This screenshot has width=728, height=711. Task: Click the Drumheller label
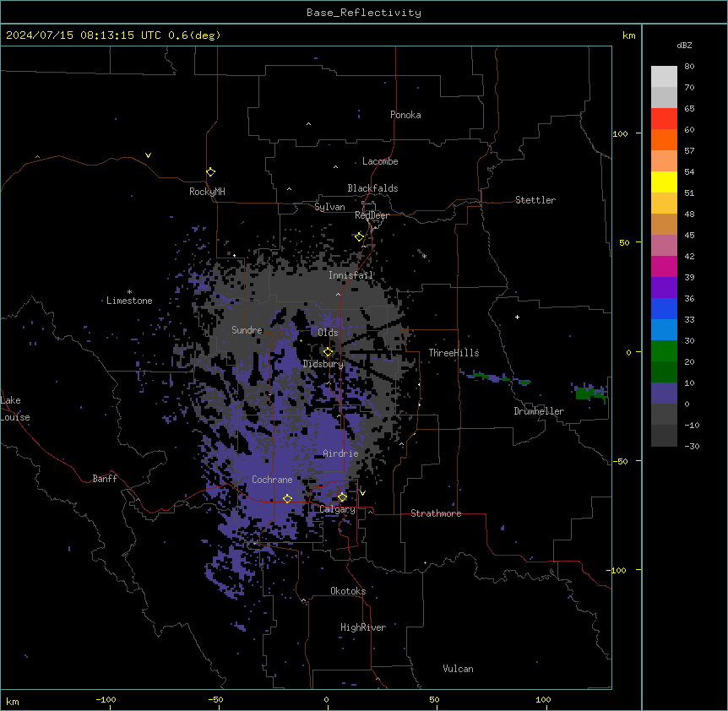tap(539, 411)
